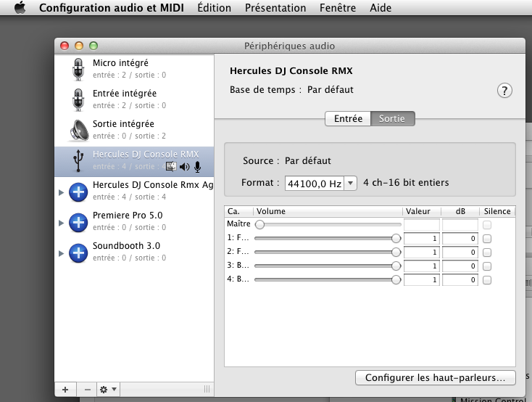Open help with the question mark button
The height and width of the screenshot is (402, 532).
(x=504, y=91)
